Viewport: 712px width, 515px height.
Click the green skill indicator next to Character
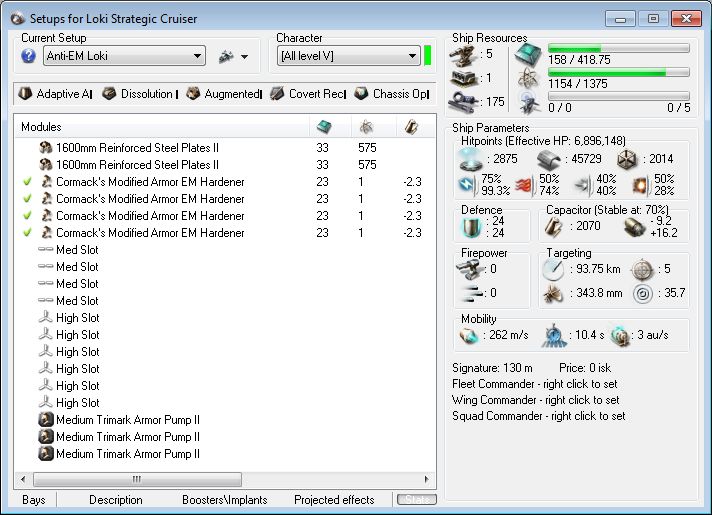pos(427,55)
